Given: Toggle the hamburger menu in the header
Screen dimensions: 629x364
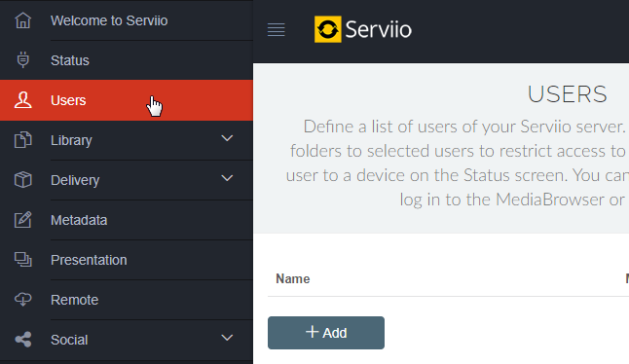Looking at the screenshot, I should click(x=276, y=29).
